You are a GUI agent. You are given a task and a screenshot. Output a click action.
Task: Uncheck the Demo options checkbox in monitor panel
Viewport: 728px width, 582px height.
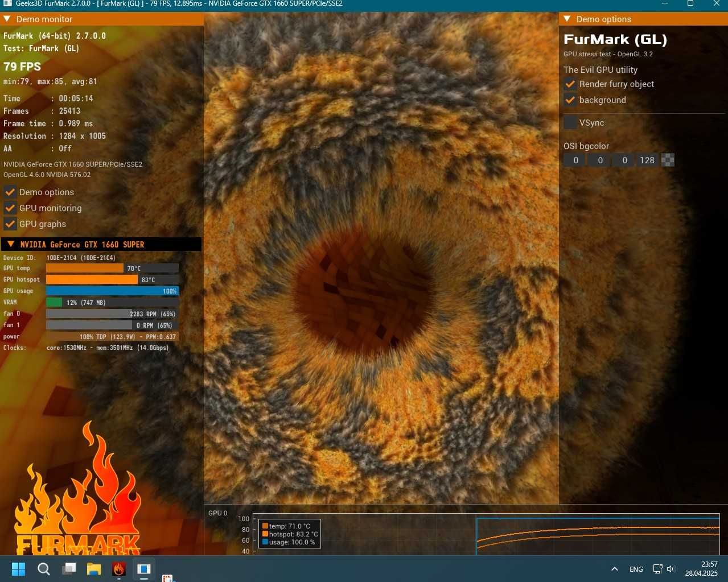tap(10, 192)
